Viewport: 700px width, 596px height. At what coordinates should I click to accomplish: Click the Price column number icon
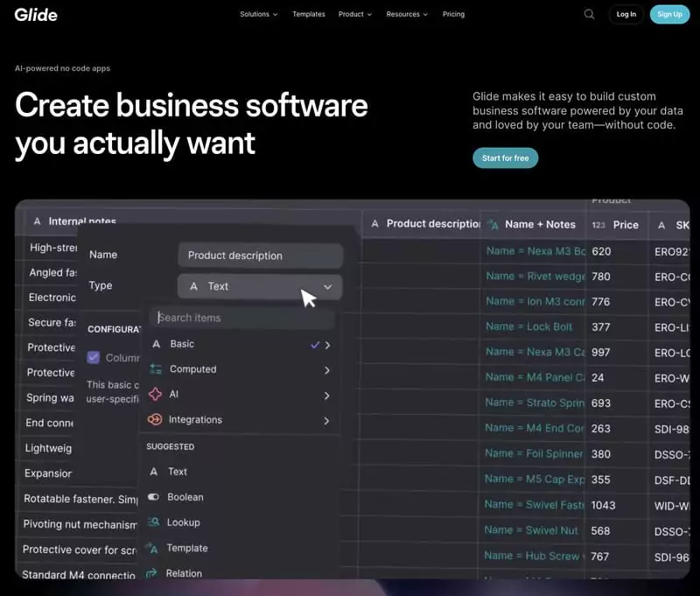pyautogui.click(x=598, y=225)
